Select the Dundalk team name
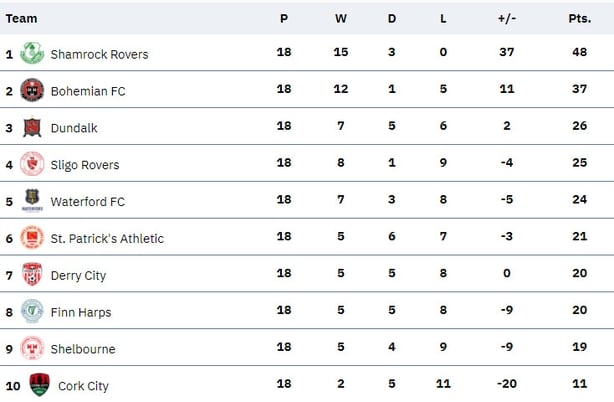614x402 pixels. pos(74,128)
